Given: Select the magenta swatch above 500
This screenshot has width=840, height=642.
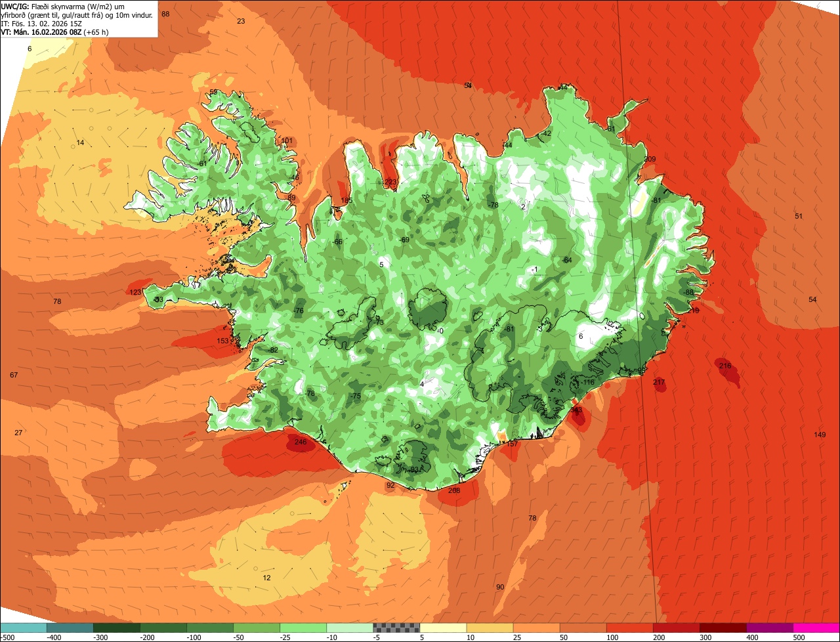Looking at the screenshot, I should pos(816,628).
